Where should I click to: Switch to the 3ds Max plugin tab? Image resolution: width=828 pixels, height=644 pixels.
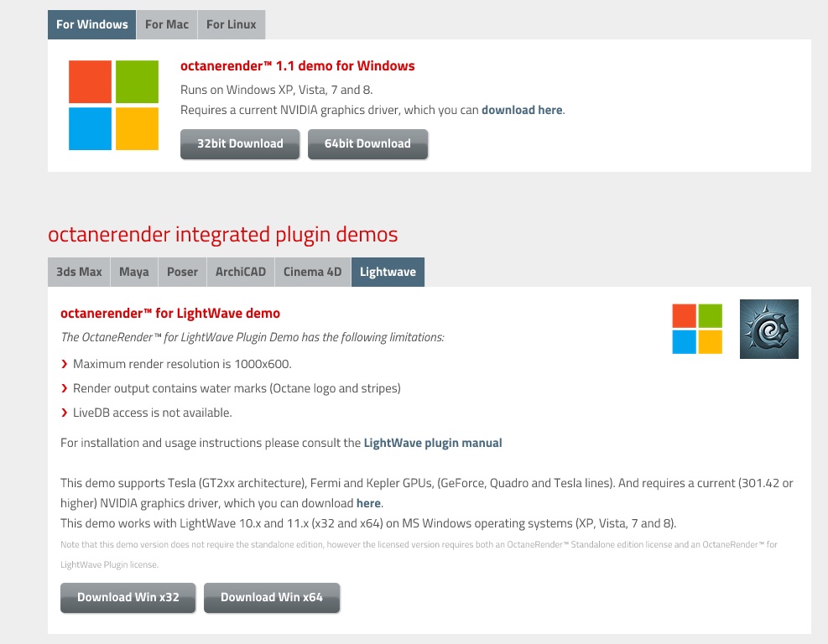79,272
